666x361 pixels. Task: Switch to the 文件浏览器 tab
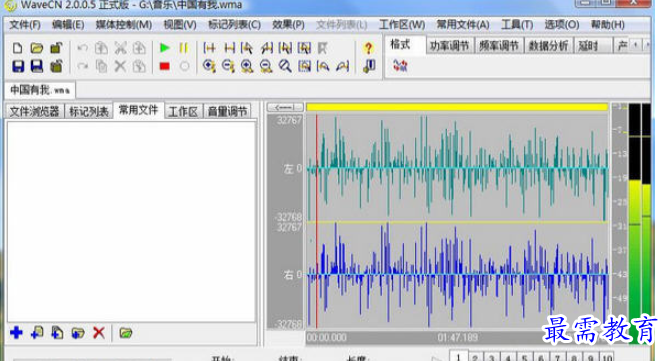[x=34, y=111]
